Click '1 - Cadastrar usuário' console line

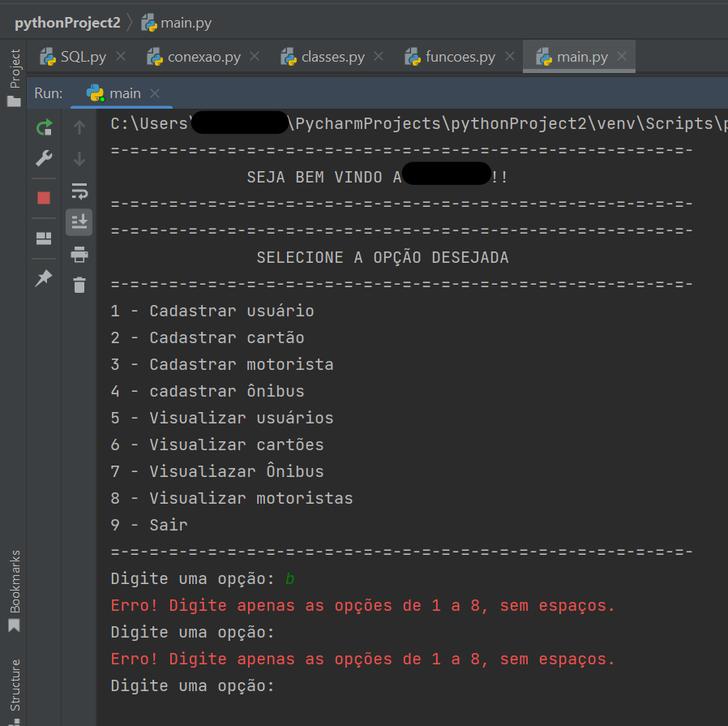(212, 311)
